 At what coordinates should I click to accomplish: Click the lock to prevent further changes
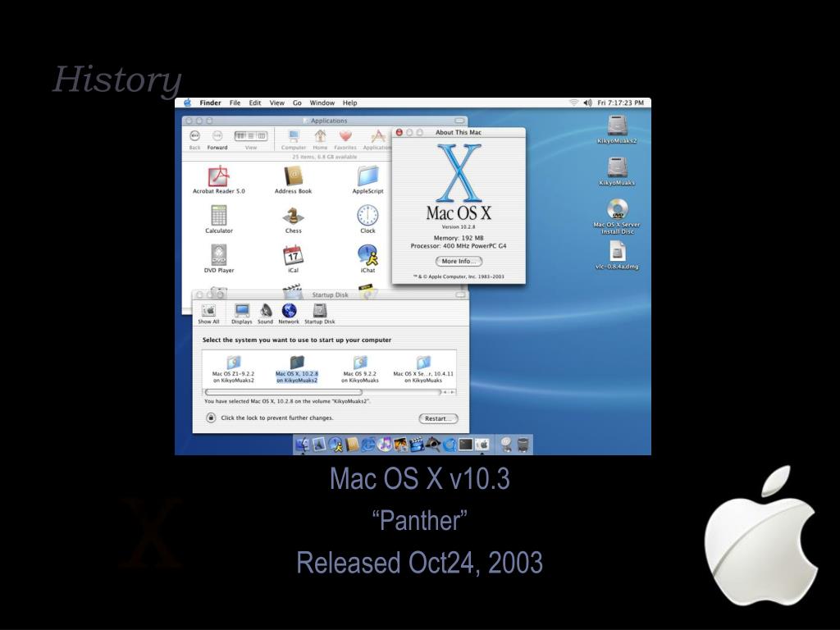(x=211, y=418)
